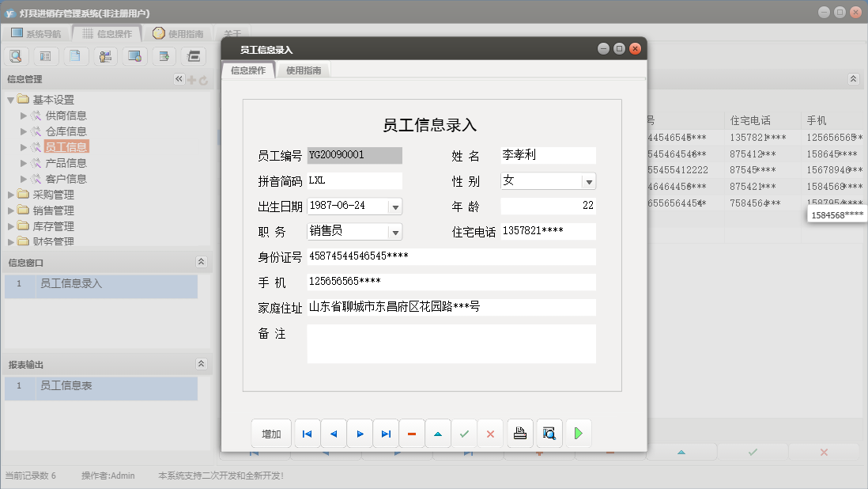This screenshot has width=868, height=489.
Task: Open the document icon on the toolbar
Action: [75, 56]
